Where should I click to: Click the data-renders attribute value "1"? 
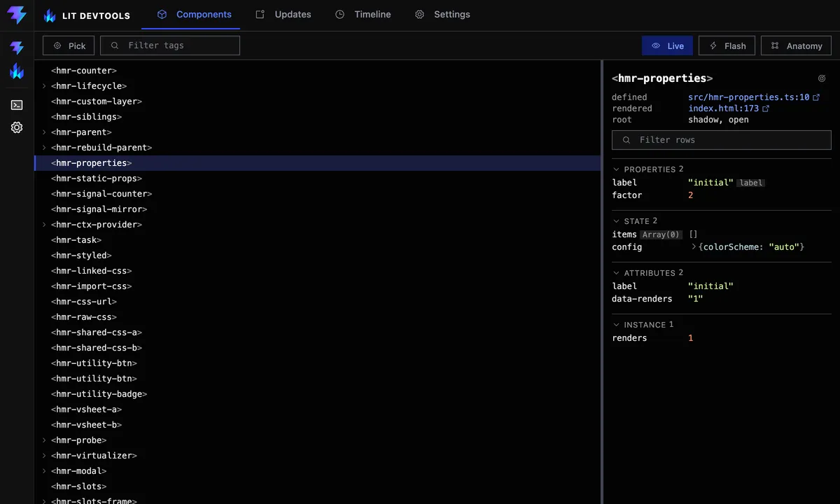point(696,299)
